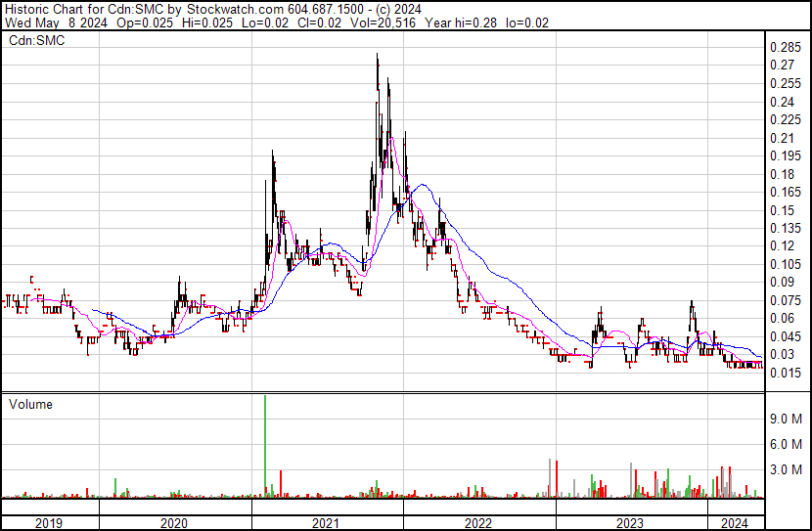Click the 'Volume' panel label
This screenshot has width=812, height=531.
pos(30,404)
